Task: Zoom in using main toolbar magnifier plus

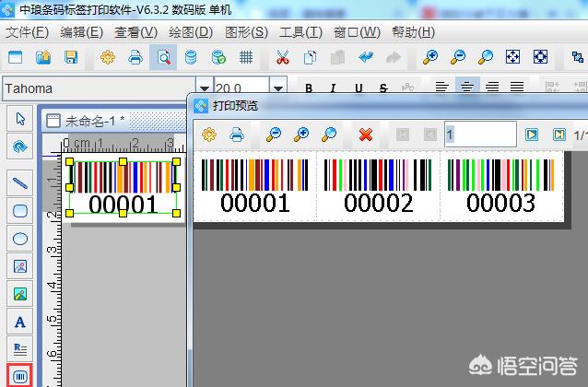Action: 430,57
